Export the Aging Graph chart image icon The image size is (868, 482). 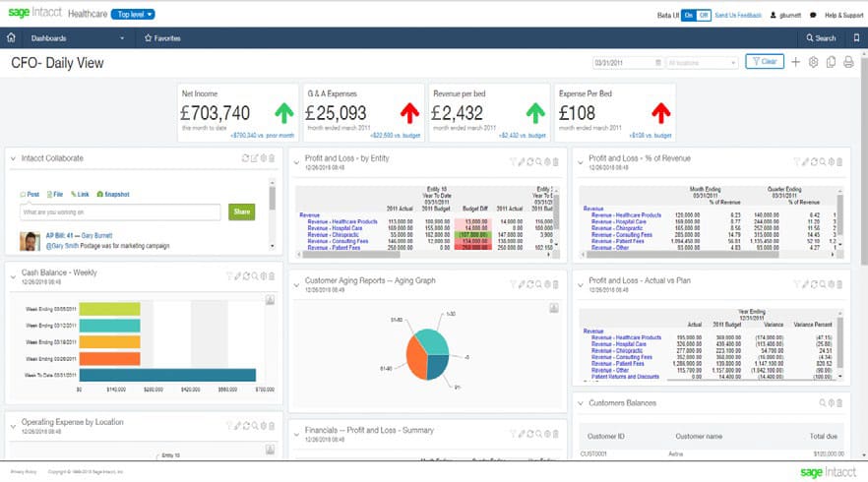coord(554,308)
